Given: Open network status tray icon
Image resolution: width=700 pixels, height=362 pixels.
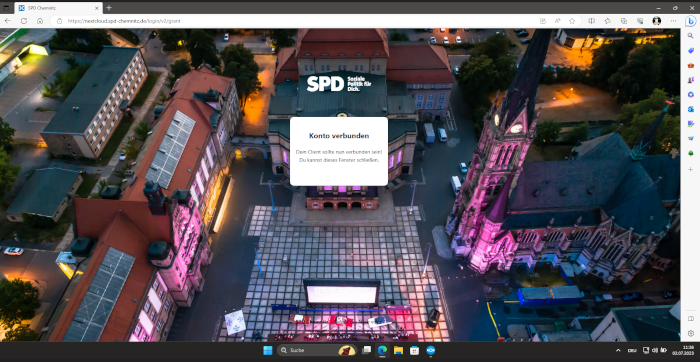Looking at the screenshot, I should [646, 350].
